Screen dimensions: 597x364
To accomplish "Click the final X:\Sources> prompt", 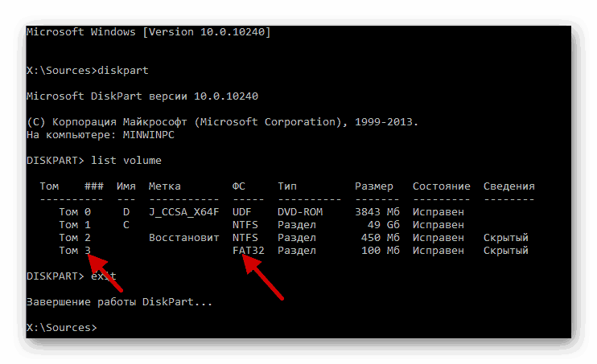I will 61,327.
